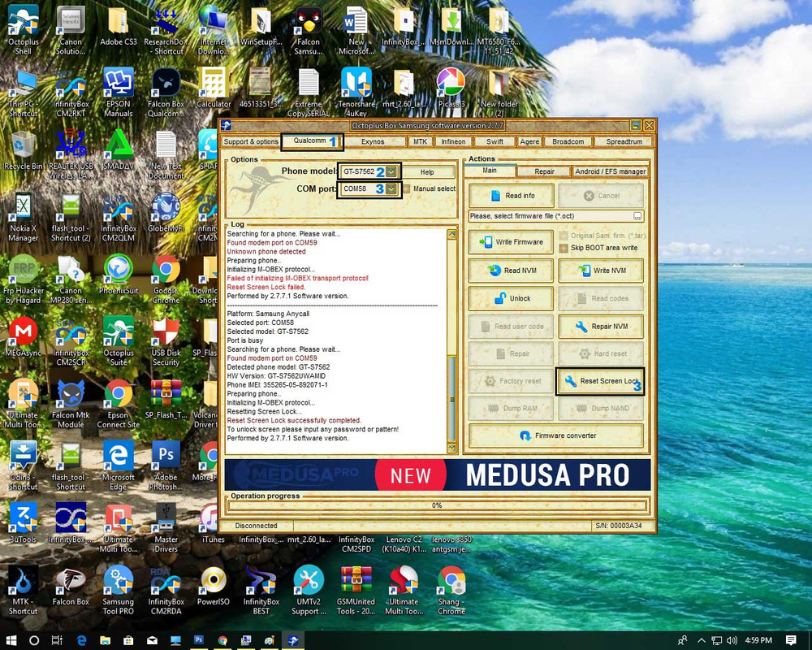Screen dimensions: 812x650
Task: Open USB Disk Security icon
Action: (166, 340)
